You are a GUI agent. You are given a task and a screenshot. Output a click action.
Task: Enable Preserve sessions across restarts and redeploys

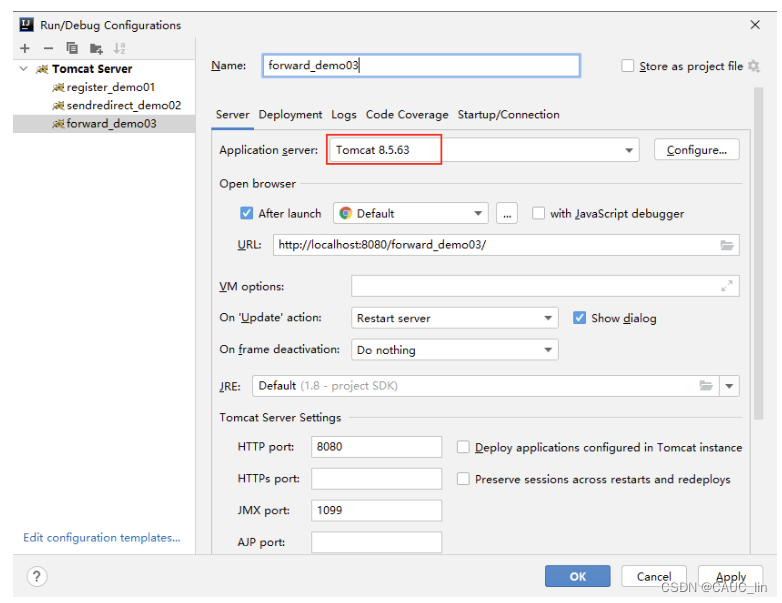coord(463,479)
